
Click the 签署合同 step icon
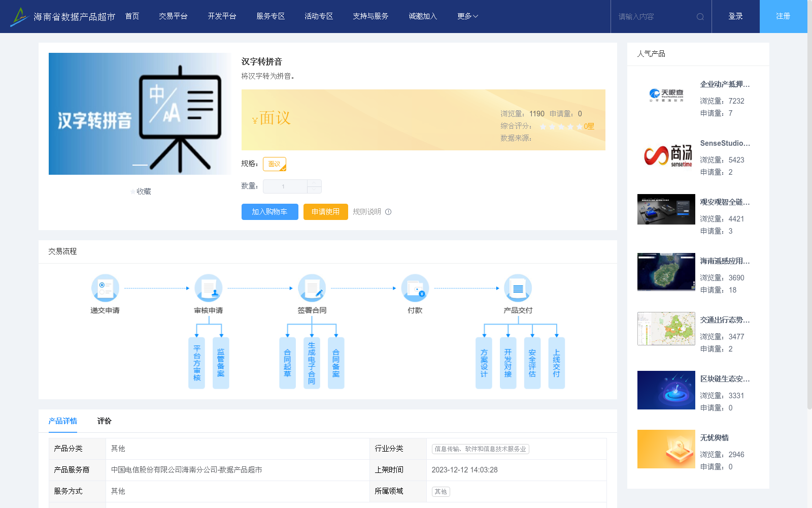[x=312, y=288]
